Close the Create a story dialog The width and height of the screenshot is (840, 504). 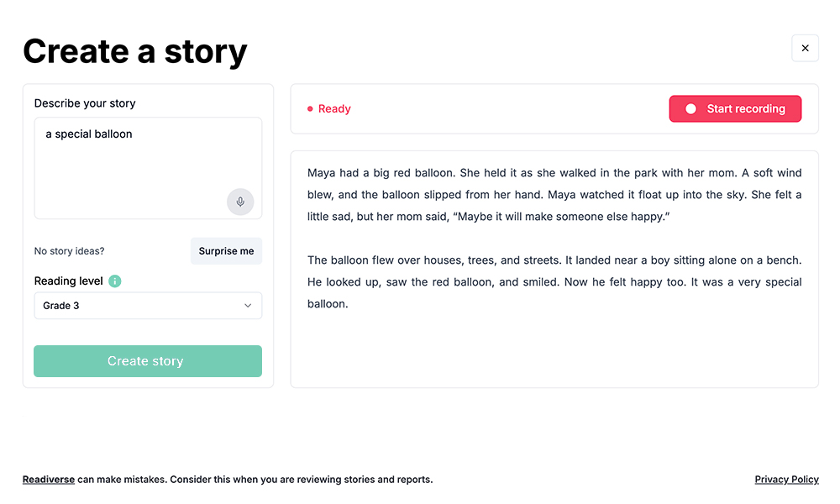pos(805,48)
